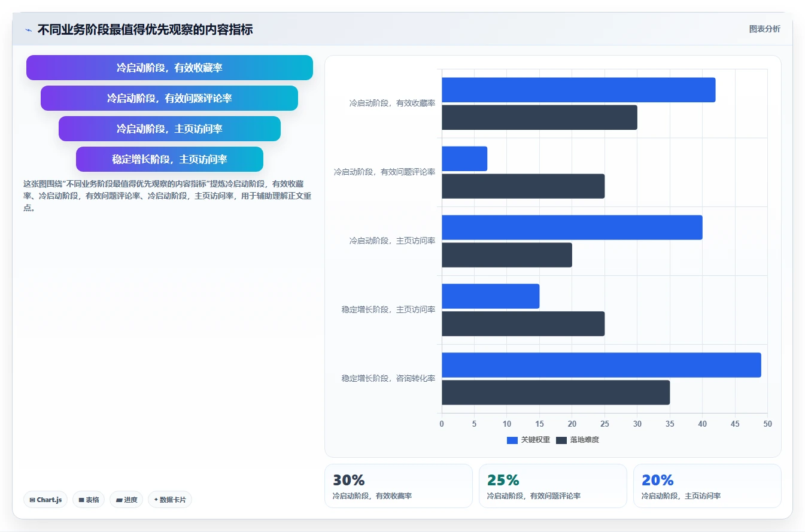805x532 pixels.
Task: Click the 进度 tag chip
Action: [x=126, y=500]
